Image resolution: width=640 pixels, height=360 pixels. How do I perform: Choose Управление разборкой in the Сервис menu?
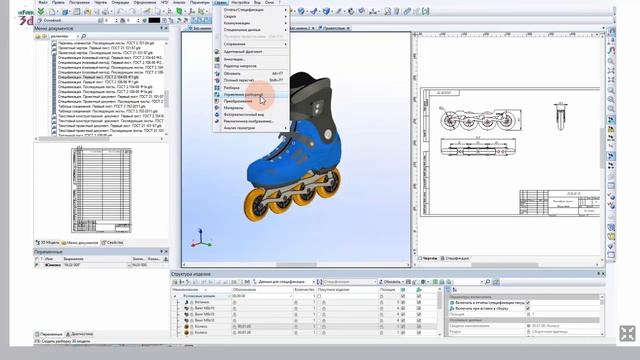pos(251,95)
